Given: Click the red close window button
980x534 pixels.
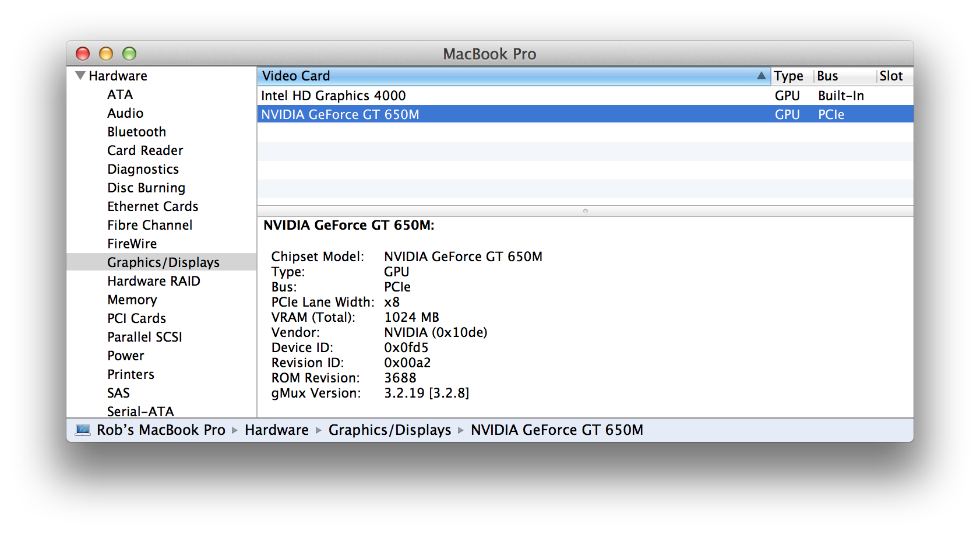Looking at the screenshot, I should pyautogui.click(x=83, y=54).
